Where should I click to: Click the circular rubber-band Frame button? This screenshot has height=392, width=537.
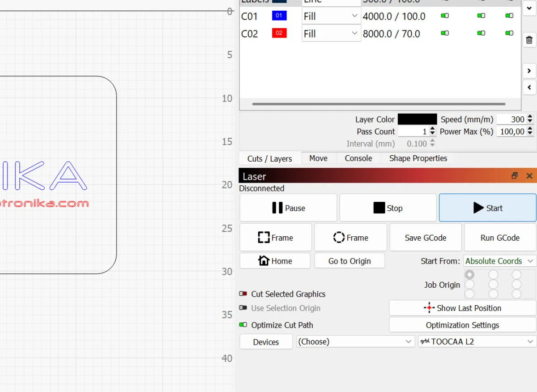350,238
